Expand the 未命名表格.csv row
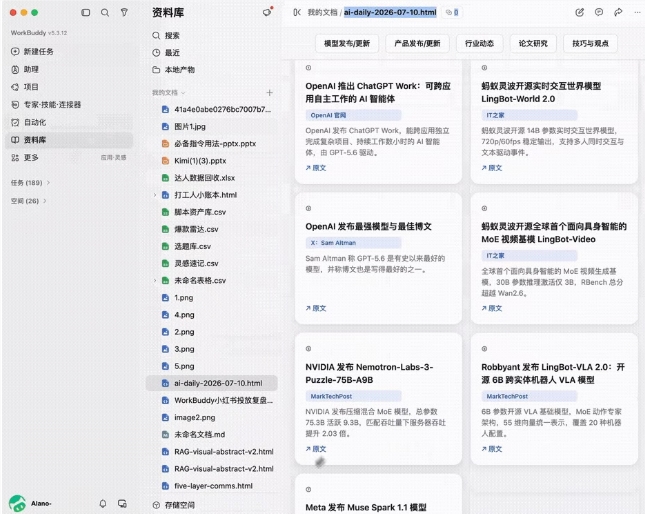This screenshot has width=645, height=514. 155,280
